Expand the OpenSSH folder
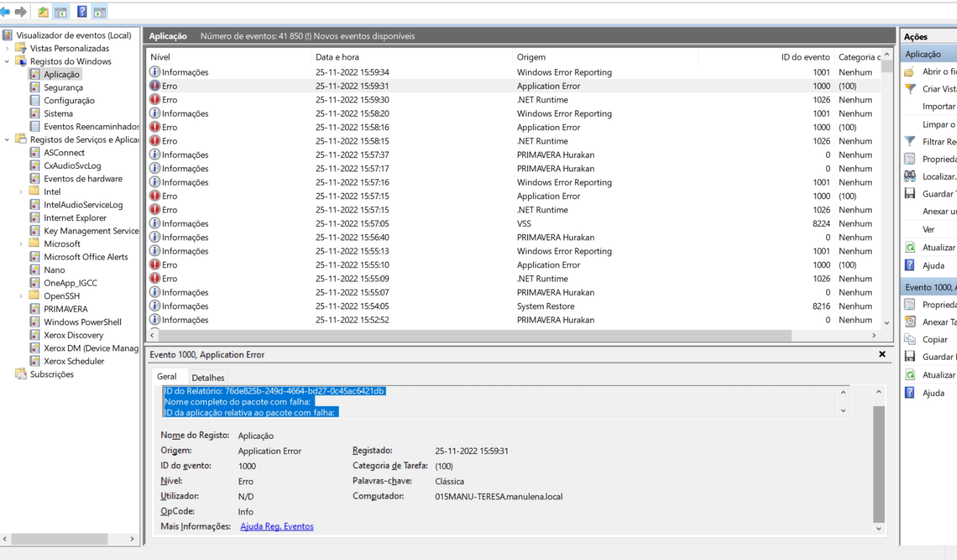This screenshot has width=957, height=560. [21, 296]
